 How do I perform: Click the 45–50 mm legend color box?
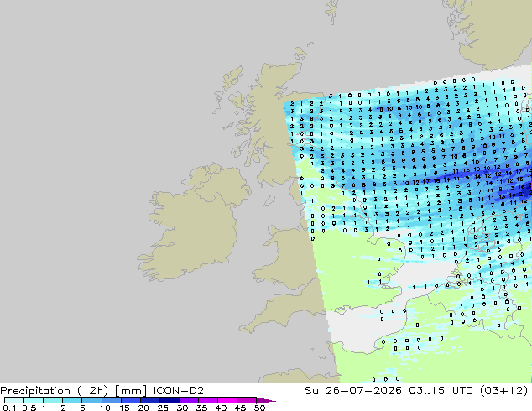point(247,400)
